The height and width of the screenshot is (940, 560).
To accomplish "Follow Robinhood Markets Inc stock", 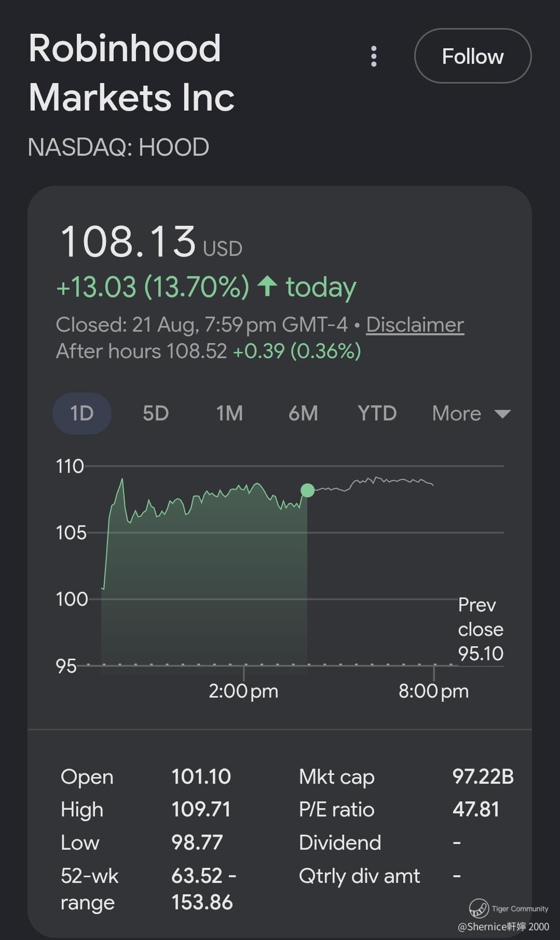I will coord(473,56).
